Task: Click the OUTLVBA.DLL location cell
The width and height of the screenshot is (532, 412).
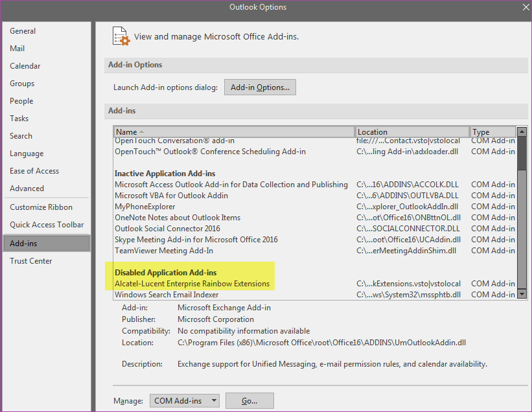Action: pos(408,196)
